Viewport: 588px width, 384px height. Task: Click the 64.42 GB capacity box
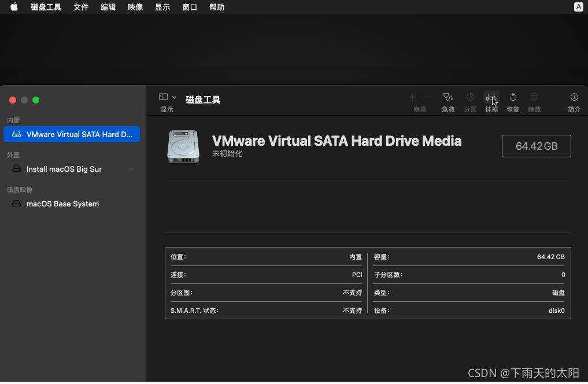(x=536, y=146)
